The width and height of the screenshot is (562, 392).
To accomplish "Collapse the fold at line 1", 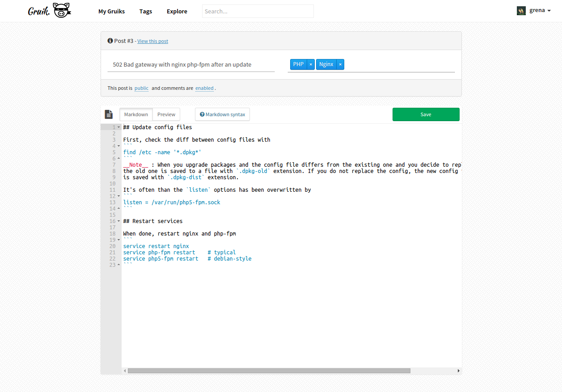I will [x=118, y=127].
